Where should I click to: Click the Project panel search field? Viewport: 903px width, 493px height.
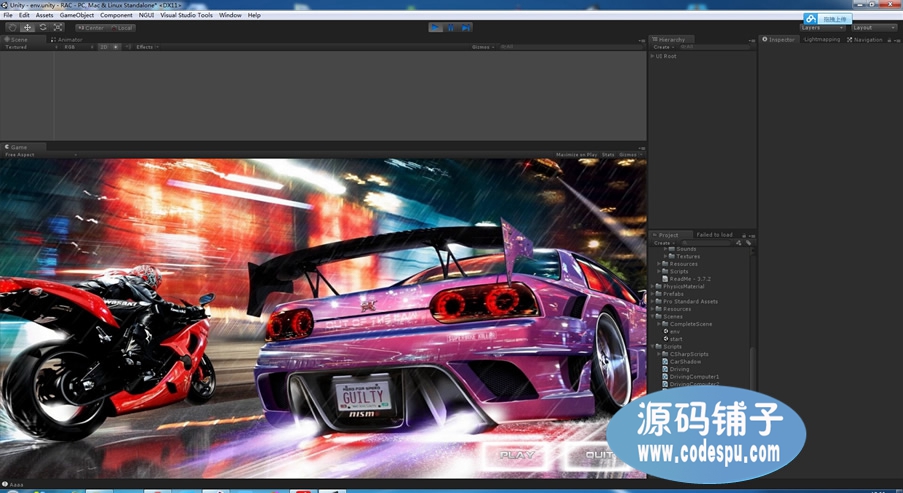(706, 242)
